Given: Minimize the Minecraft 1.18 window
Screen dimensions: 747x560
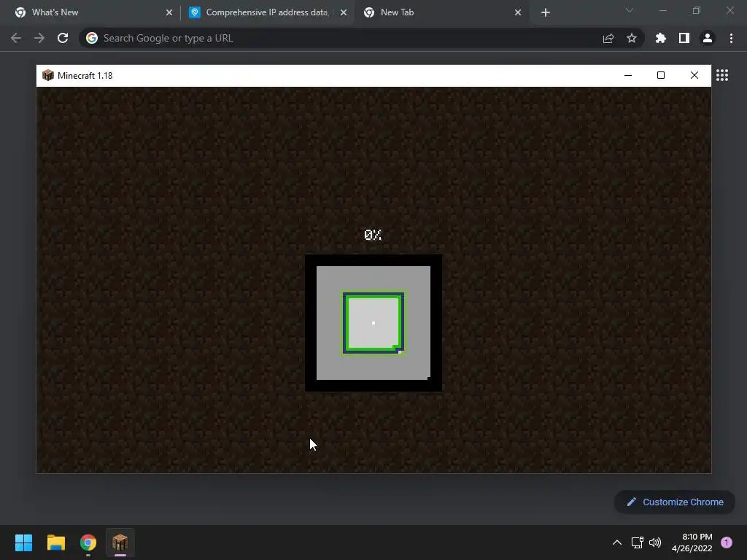Looking at the screenshot, I should point(628,75).
